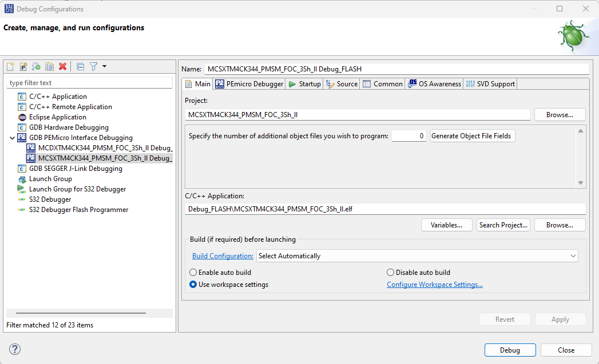Click the filter funnel icon
Viewport: 599px width, 364px height.
(x=94, y=67)
